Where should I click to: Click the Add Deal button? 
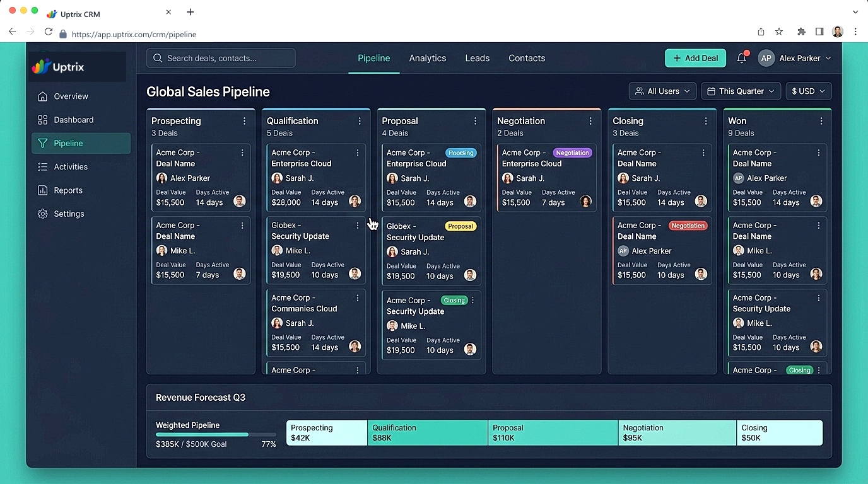(695, 58)
